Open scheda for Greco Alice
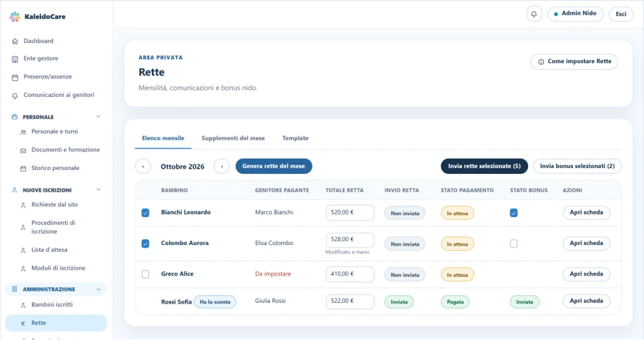 (586, 274)
